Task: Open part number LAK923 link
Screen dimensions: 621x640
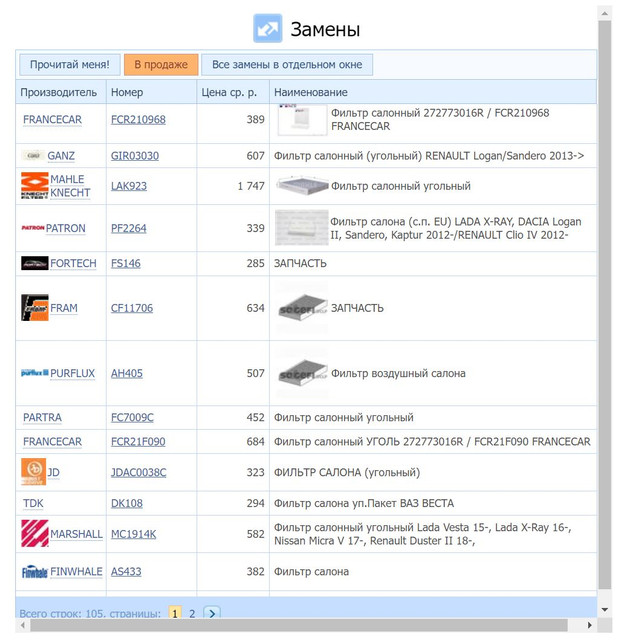Action: point(129,186)
